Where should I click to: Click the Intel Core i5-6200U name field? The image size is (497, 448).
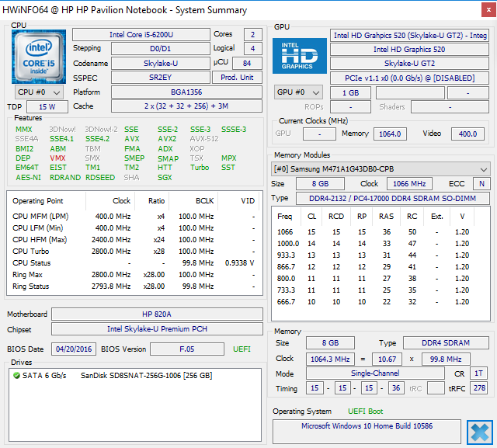pos(141,34)
